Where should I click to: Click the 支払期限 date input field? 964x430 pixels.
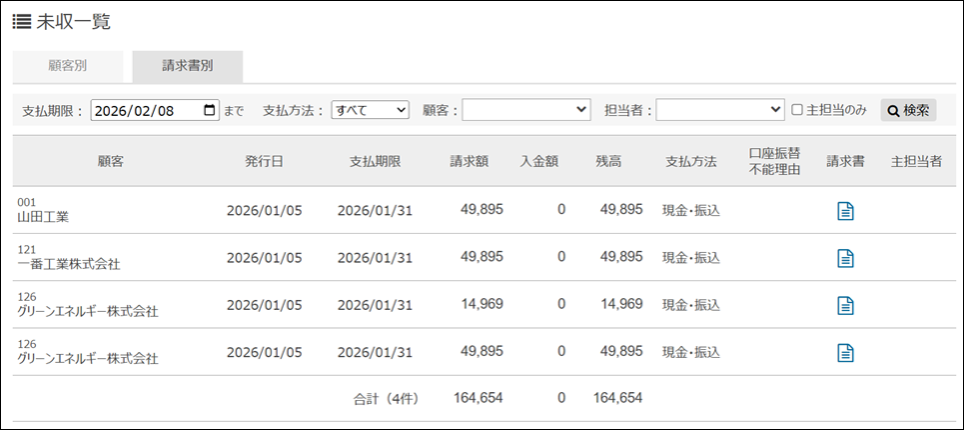click(x=145, y=110)
